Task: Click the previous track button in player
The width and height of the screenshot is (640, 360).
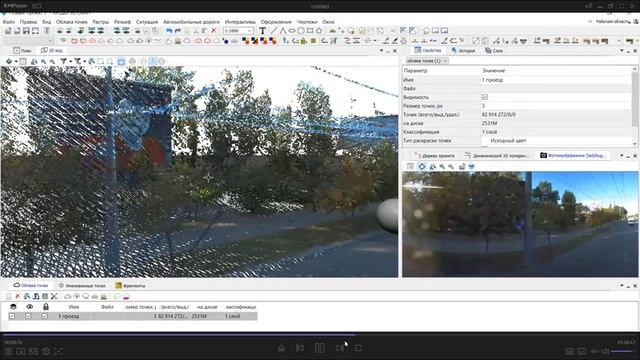Action: pos(300,348)
